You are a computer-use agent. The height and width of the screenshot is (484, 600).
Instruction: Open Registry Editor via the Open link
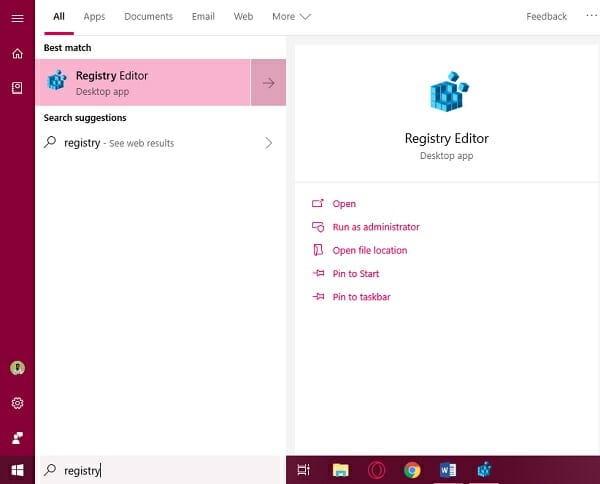pyautogui.click(x=344, y=204)
